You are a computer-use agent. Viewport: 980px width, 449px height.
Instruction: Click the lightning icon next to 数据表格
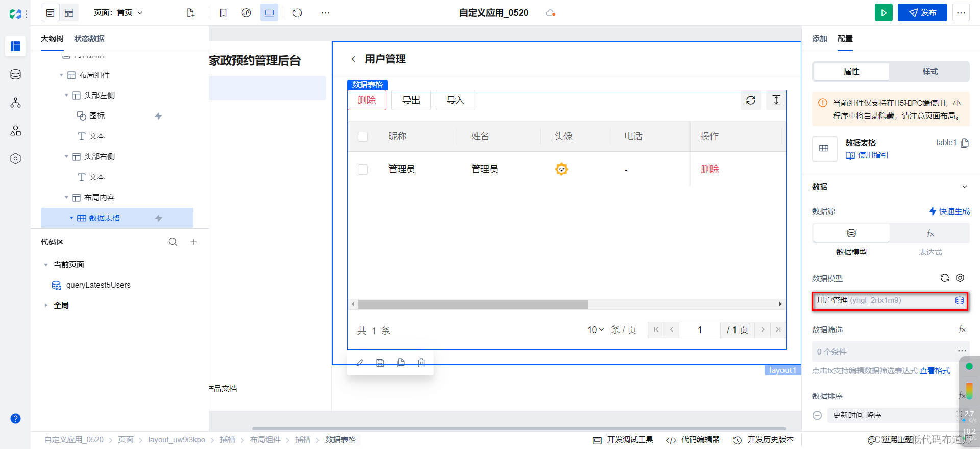point(159,218)
